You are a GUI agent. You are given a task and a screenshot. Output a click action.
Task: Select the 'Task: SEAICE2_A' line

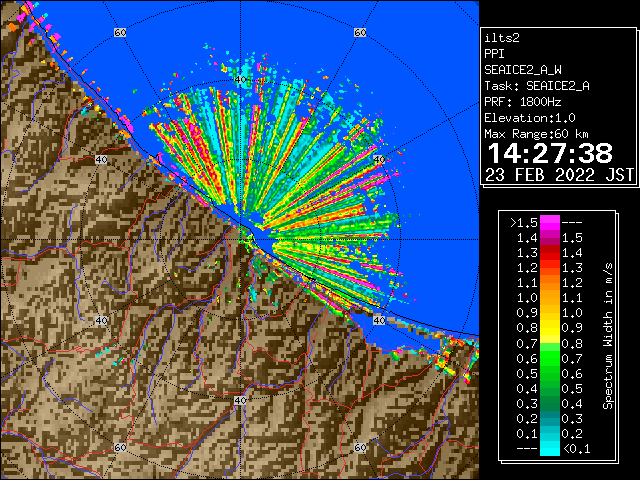pyautogui.click(x=537, y=86)
